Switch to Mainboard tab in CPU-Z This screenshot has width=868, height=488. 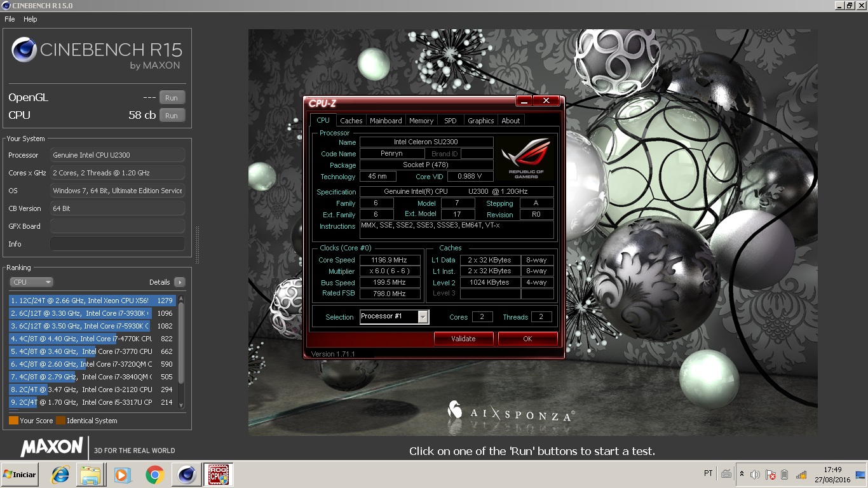[386, 121]
